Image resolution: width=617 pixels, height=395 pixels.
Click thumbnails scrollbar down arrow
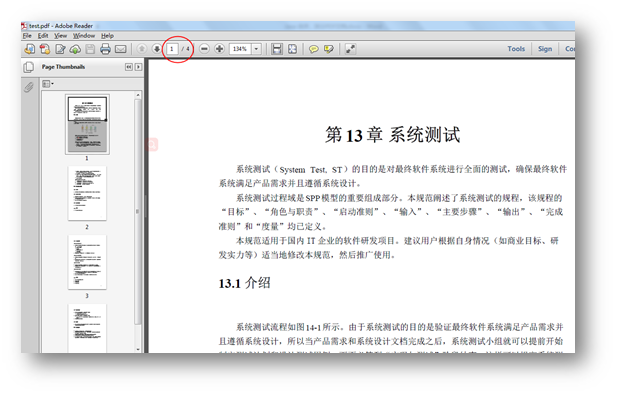point(138,349)
